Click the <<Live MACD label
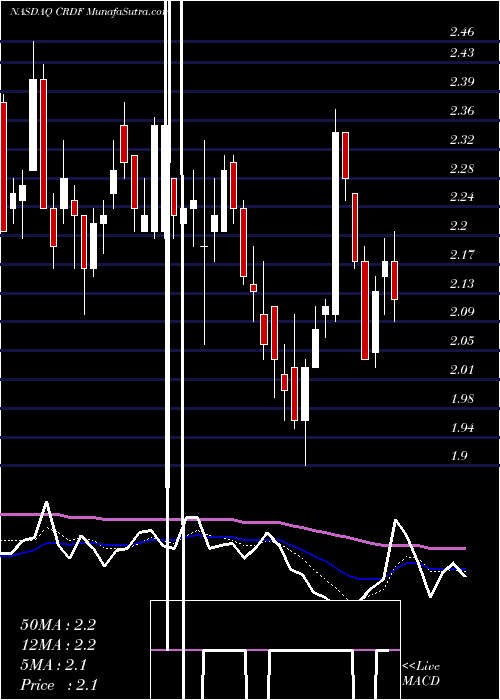The height and width of the screenshot is (700, 500). click(421, 674)
